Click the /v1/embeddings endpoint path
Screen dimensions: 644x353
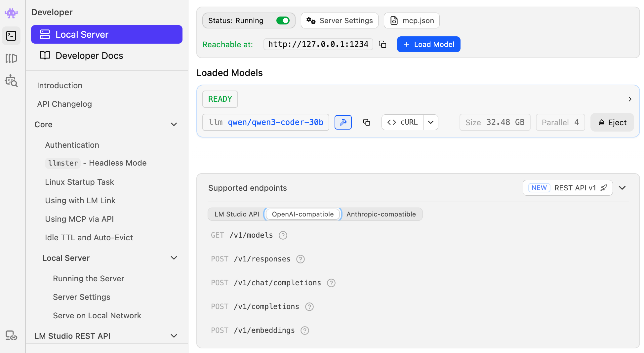coord(264,331)
